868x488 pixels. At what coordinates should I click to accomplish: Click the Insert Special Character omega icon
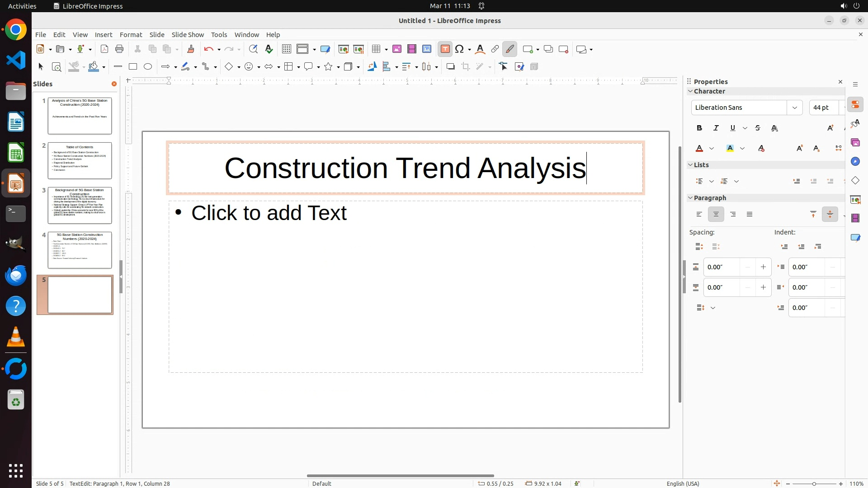(x=460, y=49)
